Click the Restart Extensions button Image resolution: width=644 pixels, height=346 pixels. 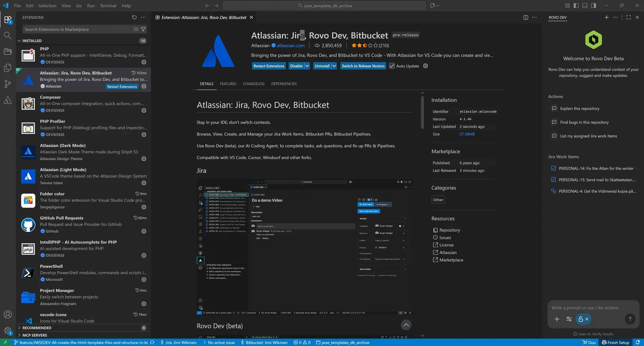coord(269,66)
